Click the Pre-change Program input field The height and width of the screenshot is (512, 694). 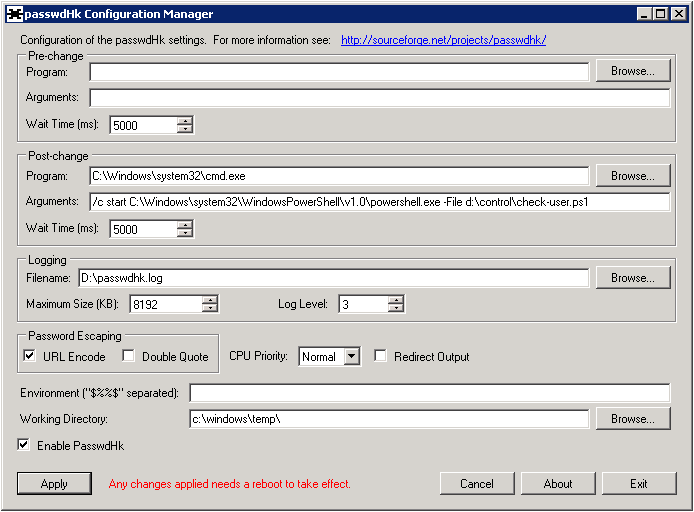(339, 72)
